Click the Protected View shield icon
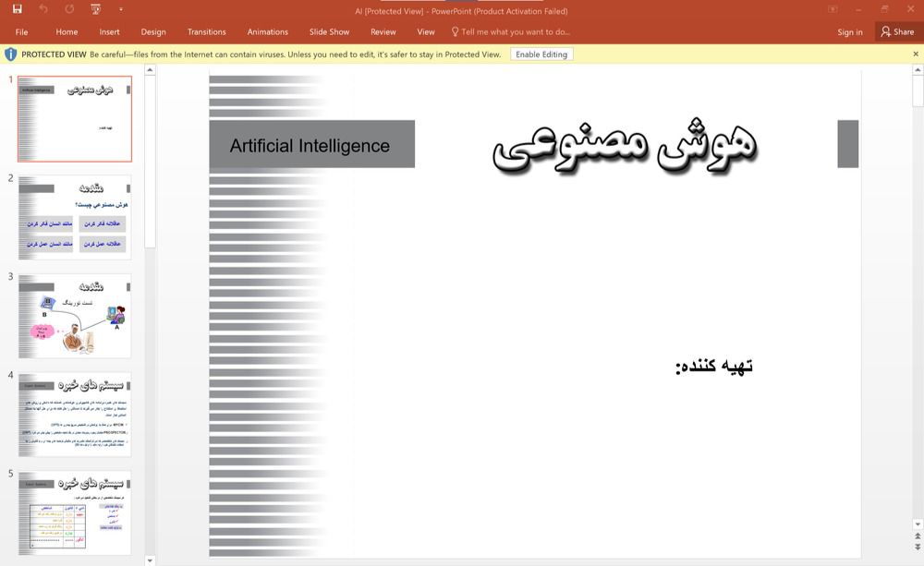924x566 pixels. pos(11,54)
